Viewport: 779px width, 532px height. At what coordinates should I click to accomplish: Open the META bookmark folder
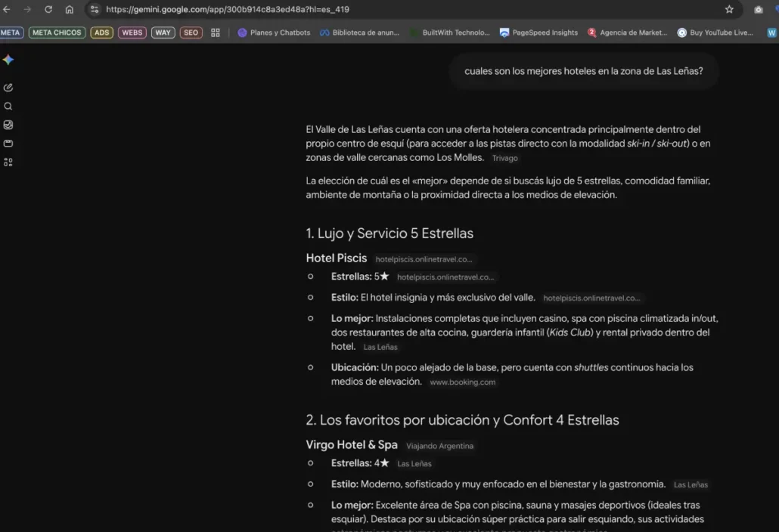coord(11,32)
